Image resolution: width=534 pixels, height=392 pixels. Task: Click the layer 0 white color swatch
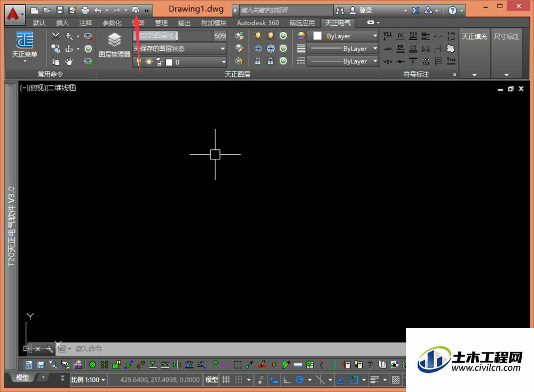[169, 62]
